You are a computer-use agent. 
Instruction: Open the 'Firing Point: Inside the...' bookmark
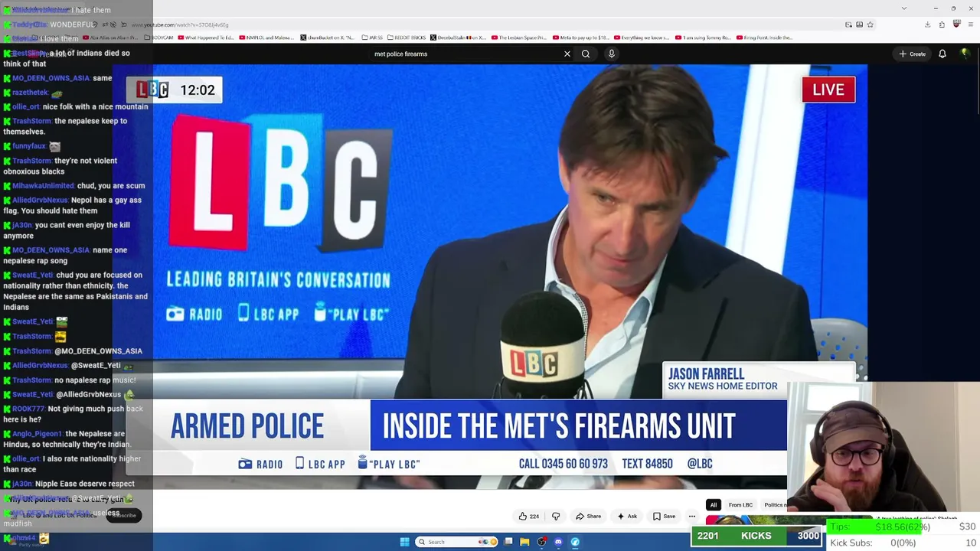(x=764, y=37)
